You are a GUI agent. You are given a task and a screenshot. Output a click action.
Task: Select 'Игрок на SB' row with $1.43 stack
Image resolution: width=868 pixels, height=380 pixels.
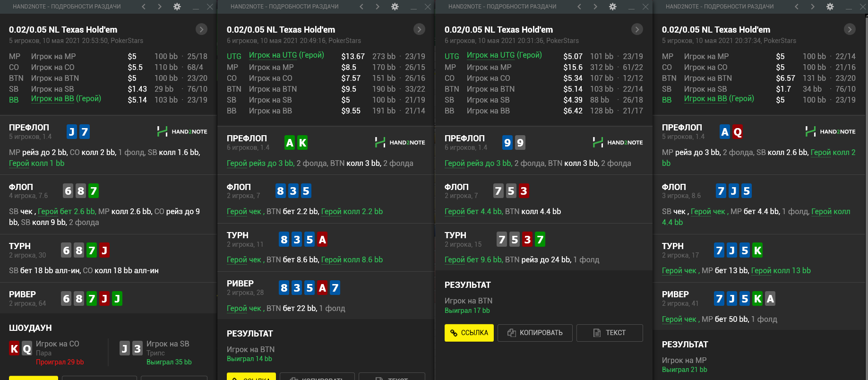(108, 89)
